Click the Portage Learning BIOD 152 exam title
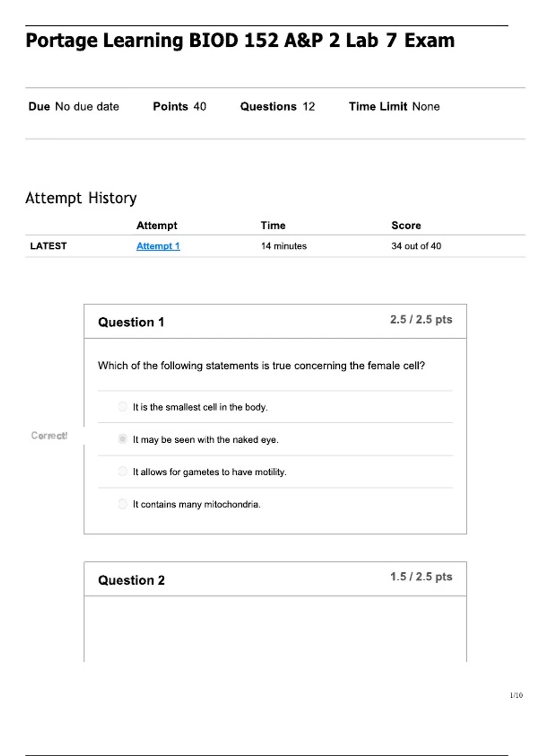The height and width of the screenshot is (756, 534). click(240, 40)
